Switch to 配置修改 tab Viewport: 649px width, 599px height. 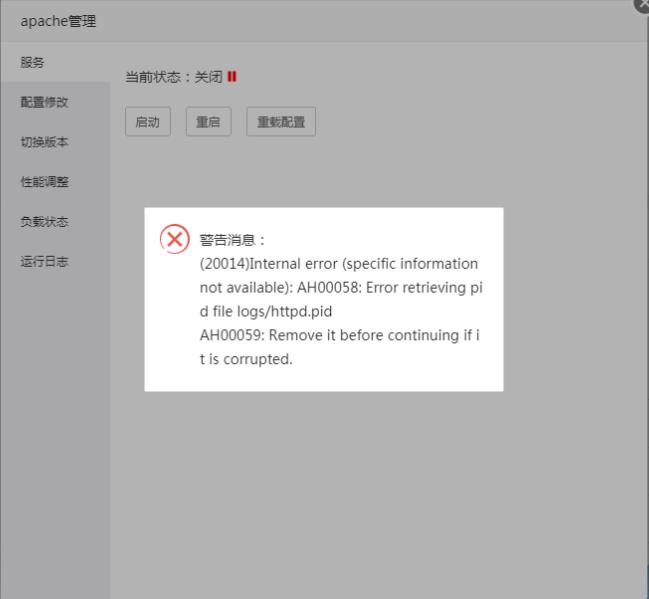pyautogui.click(x=55, y=102)
